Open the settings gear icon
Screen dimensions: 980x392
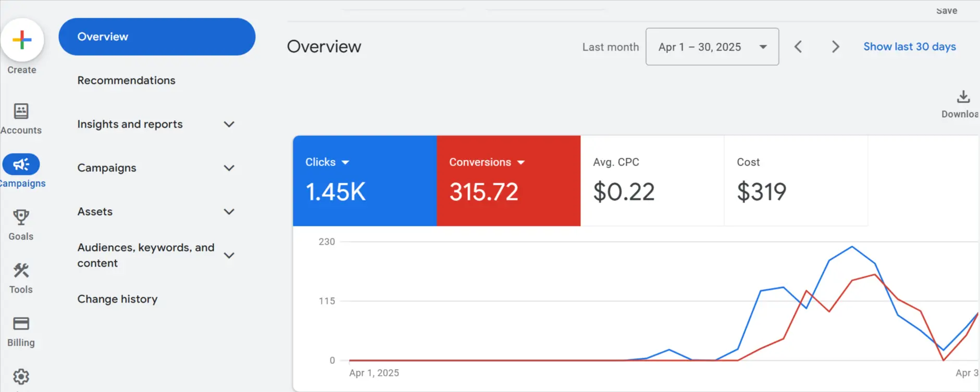21,376
